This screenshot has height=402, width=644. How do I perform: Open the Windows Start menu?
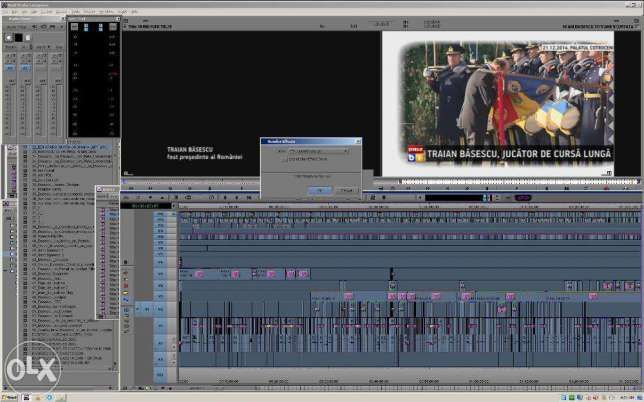tap(10, 397)
